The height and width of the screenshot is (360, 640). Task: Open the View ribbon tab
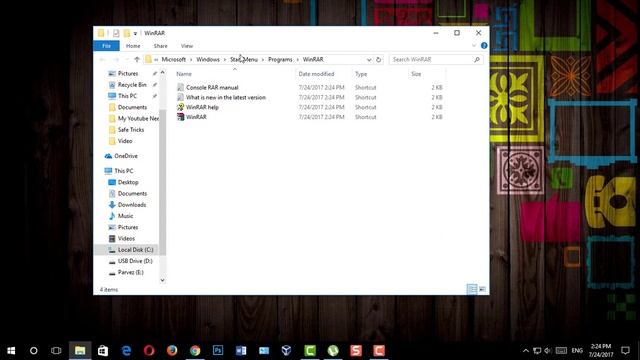(x=187, y=46)
